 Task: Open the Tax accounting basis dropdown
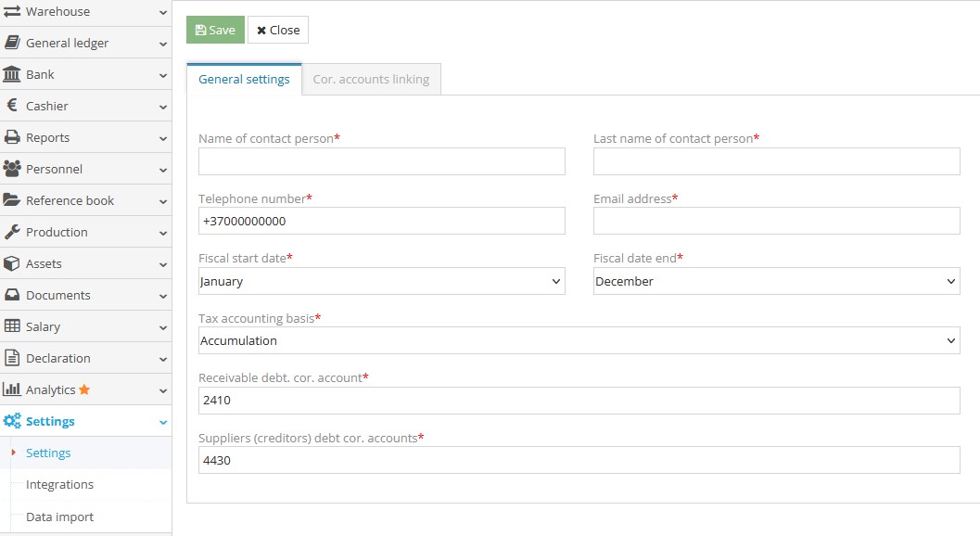(579, 340)
